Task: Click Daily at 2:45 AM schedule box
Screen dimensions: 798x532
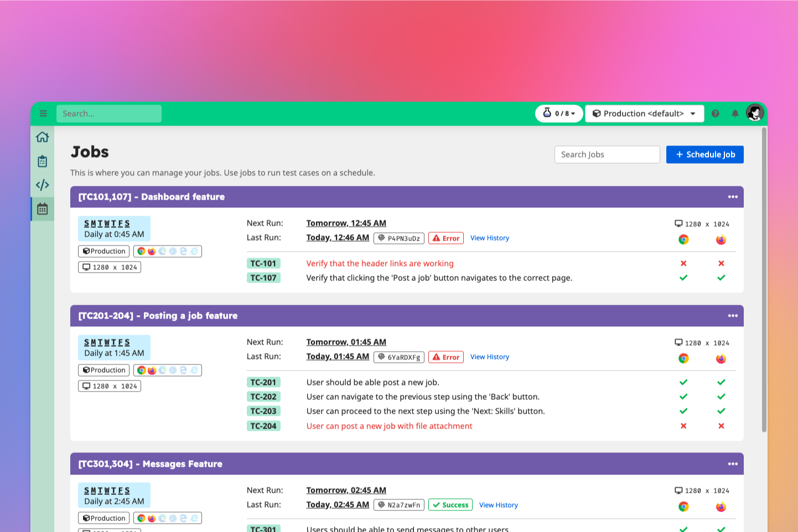Action: (114, 496)
